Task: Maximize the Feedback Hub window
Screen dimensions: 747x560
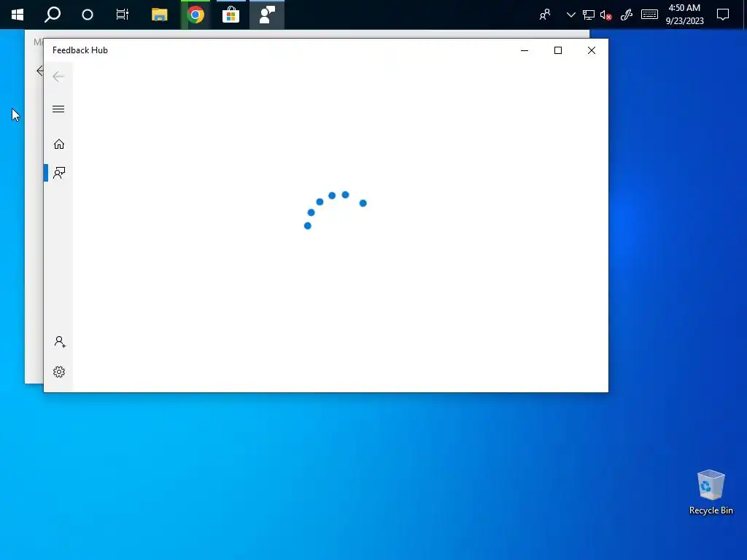Action: pos(558,50)
